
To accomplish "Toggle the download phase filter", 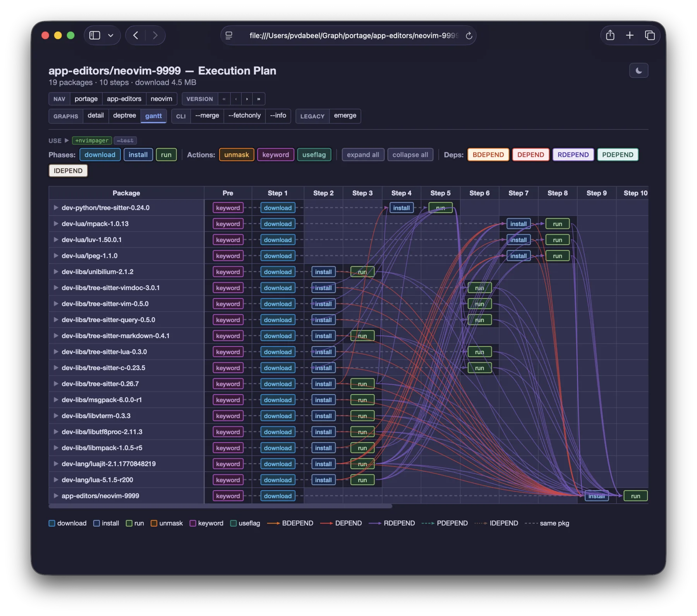I will coord(100,155).
